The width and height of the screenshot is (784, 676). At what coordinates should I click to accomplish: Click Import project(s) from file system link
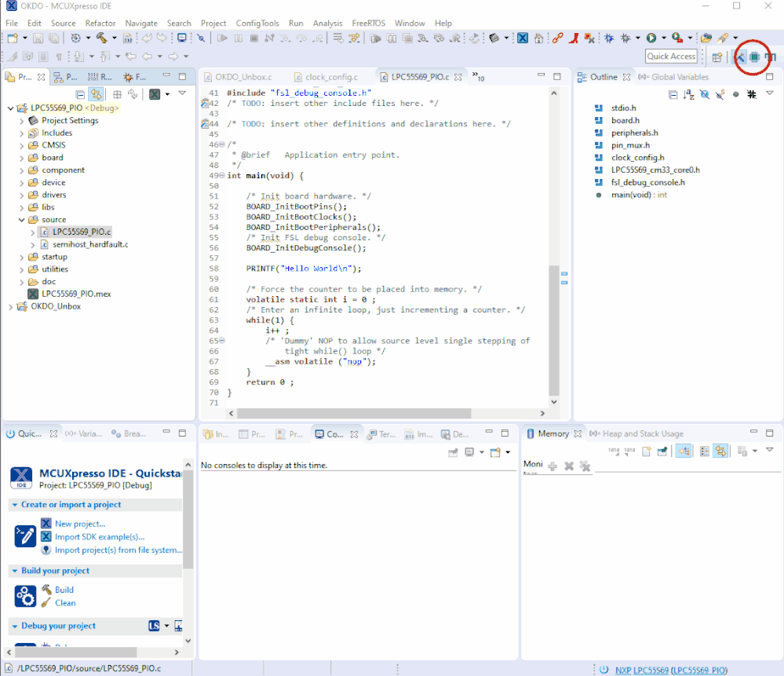tap(119, 550)
